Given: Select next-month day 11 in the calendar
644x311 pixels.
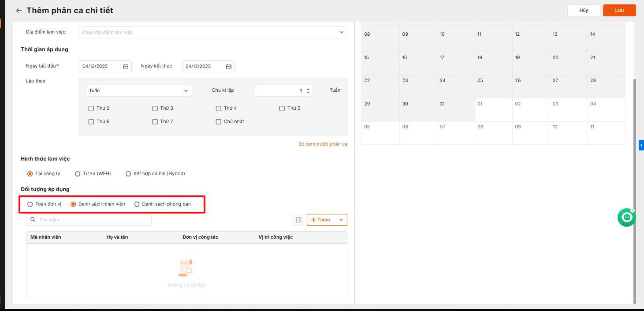Looking at the screenshot, I should click(606, 133).
